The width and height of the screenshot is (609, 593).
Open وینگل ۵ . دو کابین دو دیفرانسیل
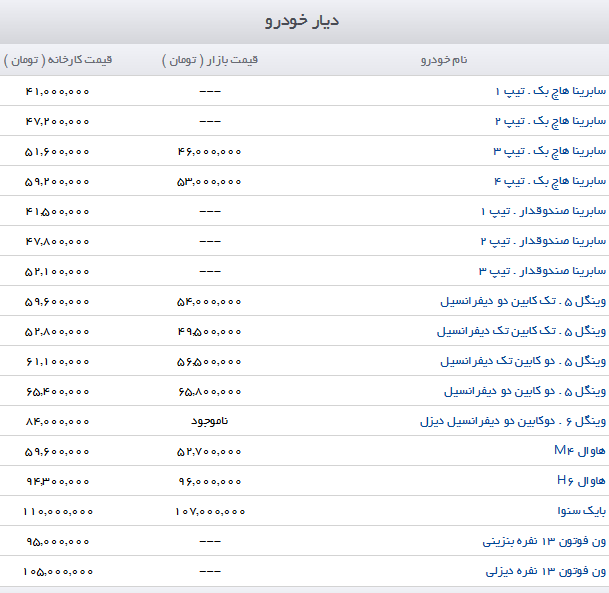click(525, 391)
